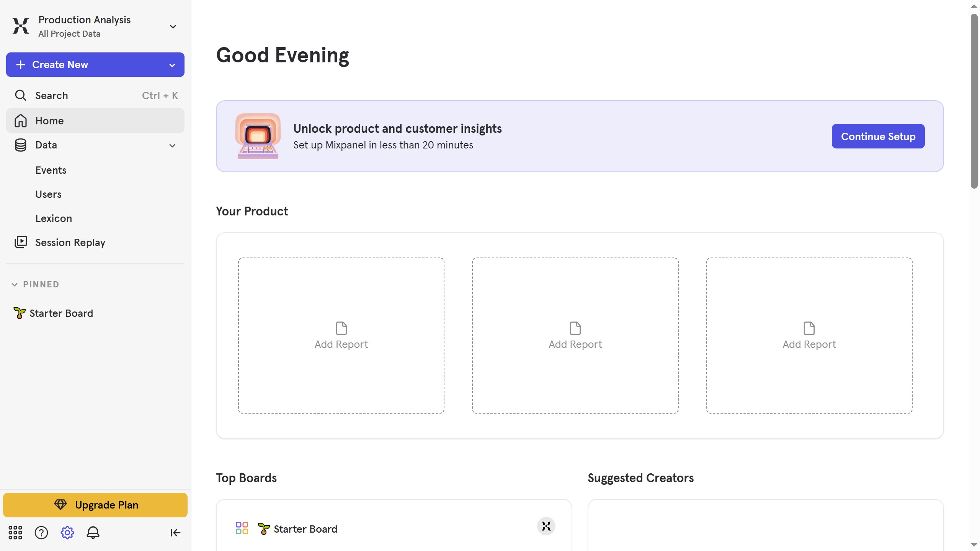The image size is (980, 551).
Task: Open Session Replay in the sidebar
Action: point(95,242)
